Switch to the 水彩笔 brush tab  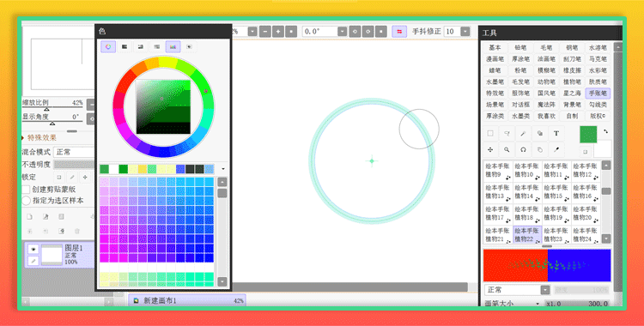[x=598, y=70]
